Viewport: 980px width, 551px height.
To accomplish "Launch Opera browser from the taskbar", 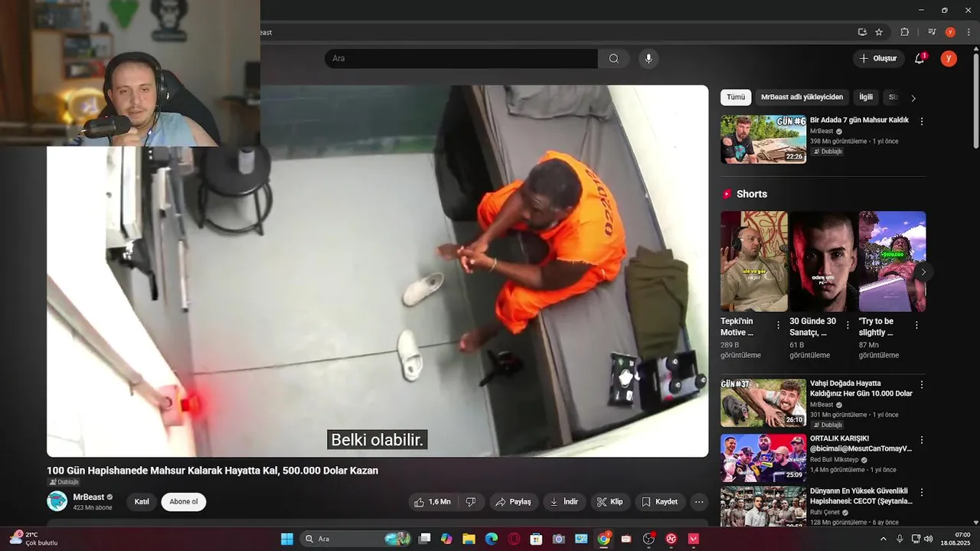I will tap(514, 539).
